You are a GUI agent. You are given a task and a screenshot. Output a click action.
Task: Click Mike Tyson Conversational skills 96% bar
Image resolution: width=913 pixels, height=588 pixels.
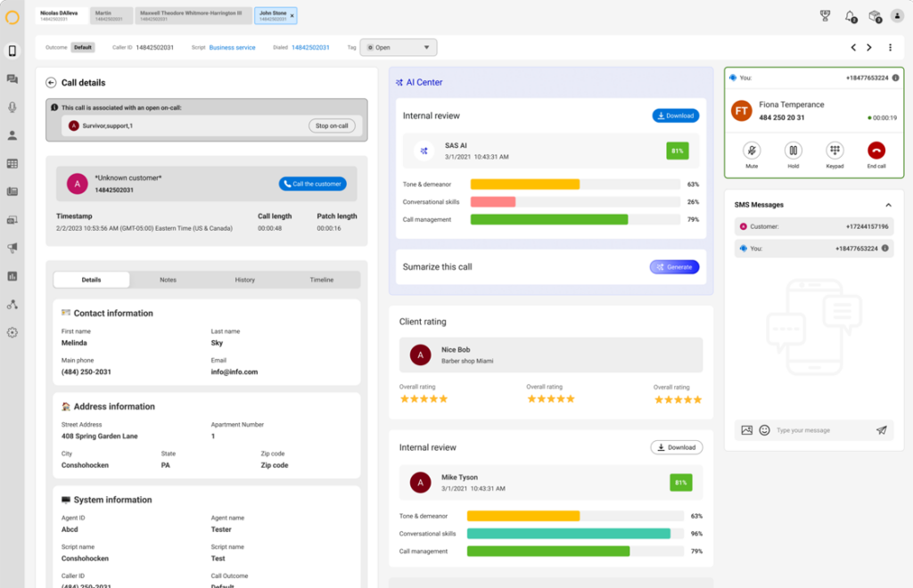coord(575,534)
